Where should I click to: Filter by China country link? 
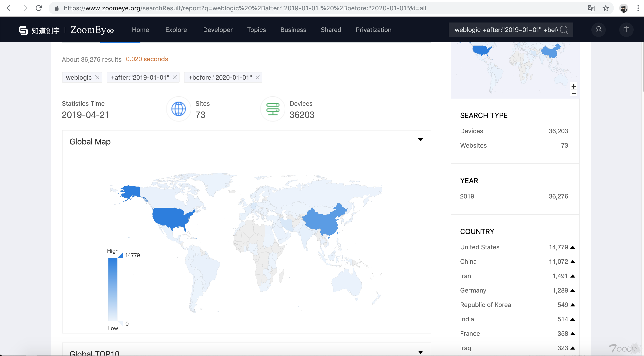pyautogui.click(x=468, y=261)
